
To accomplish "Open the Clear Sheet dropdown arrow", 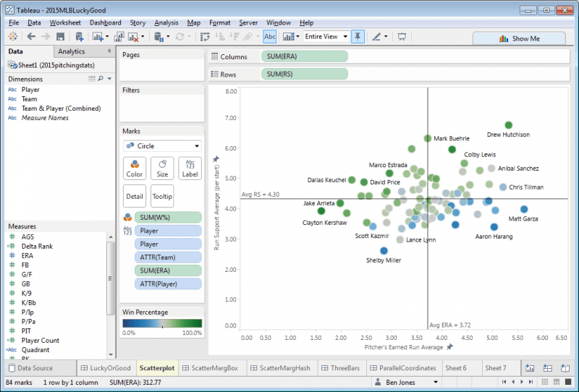I will [143, 37].
